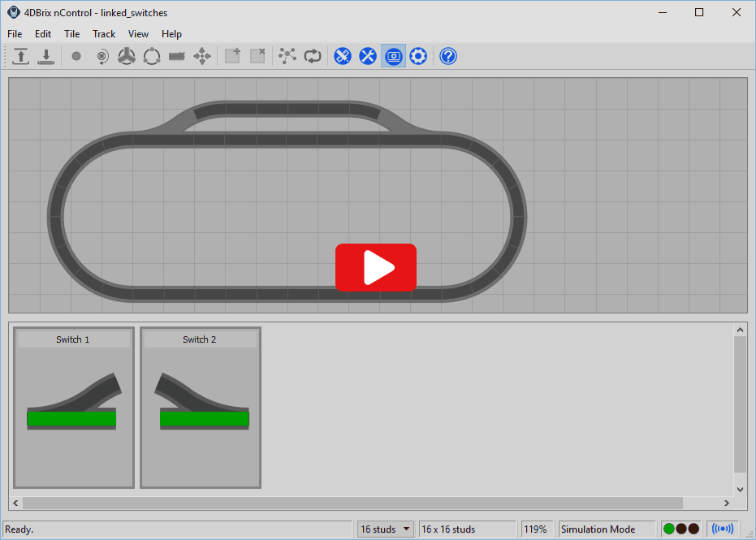Open the Edit menu
Image resolution: width=756 pixels, height=540 pixels.
(x=43, y=34)
